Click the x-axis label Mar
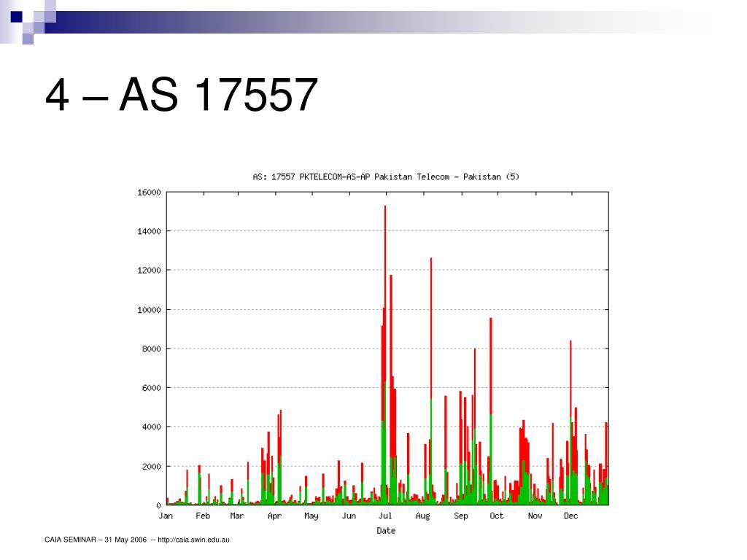This screenshot has width=747, height=560. coord(237,516)
